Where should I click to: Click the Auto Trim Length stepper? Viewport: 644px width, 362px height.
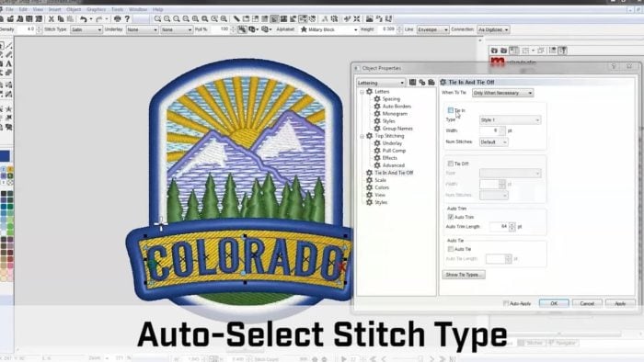(x=512, y=226)
